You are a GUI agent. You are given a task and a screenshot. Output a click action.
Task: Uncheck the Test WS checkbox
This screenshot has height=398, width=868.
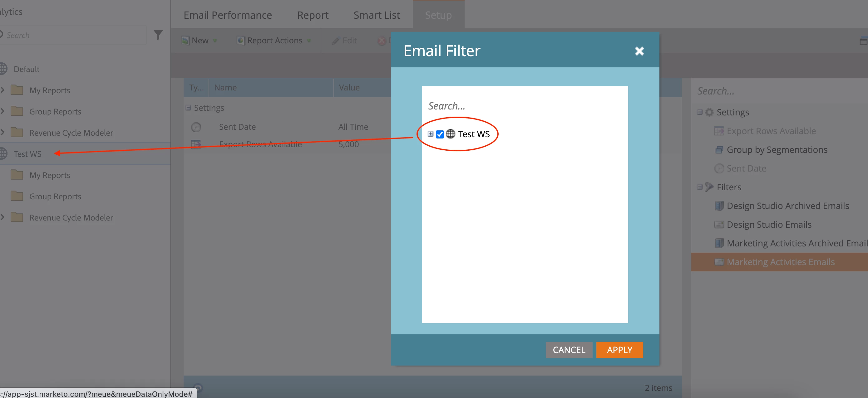coord(439,134)
